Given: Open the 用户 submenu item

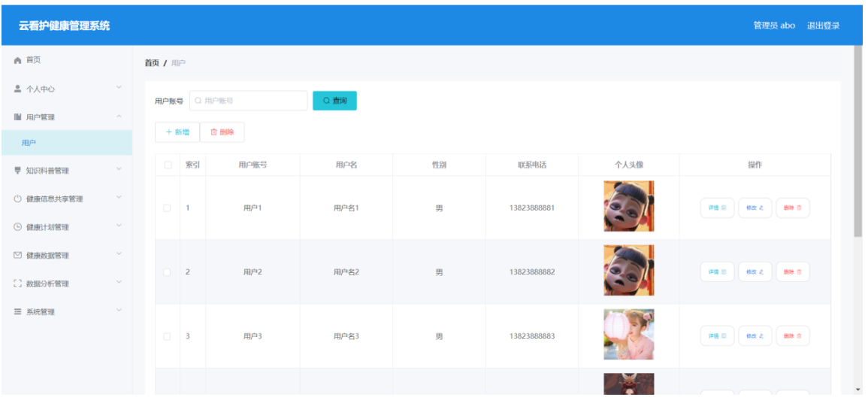Looking at the screenshot, I should coord(67,143).
